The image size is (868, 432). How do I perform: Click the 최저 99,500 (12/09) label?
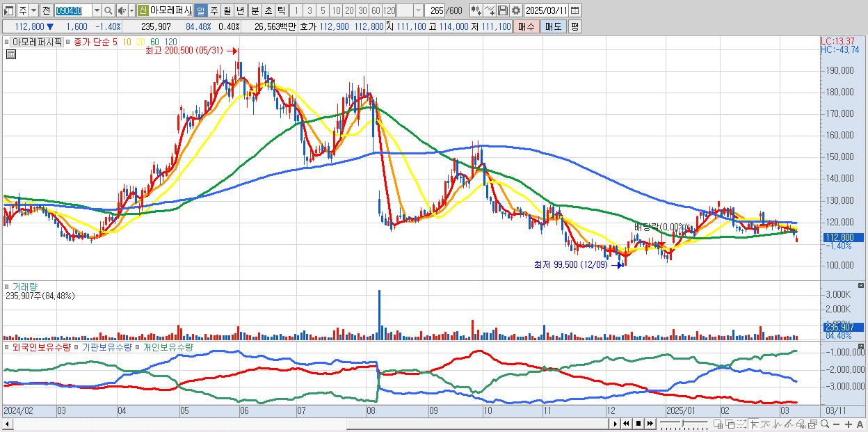[x=571, y=264]
